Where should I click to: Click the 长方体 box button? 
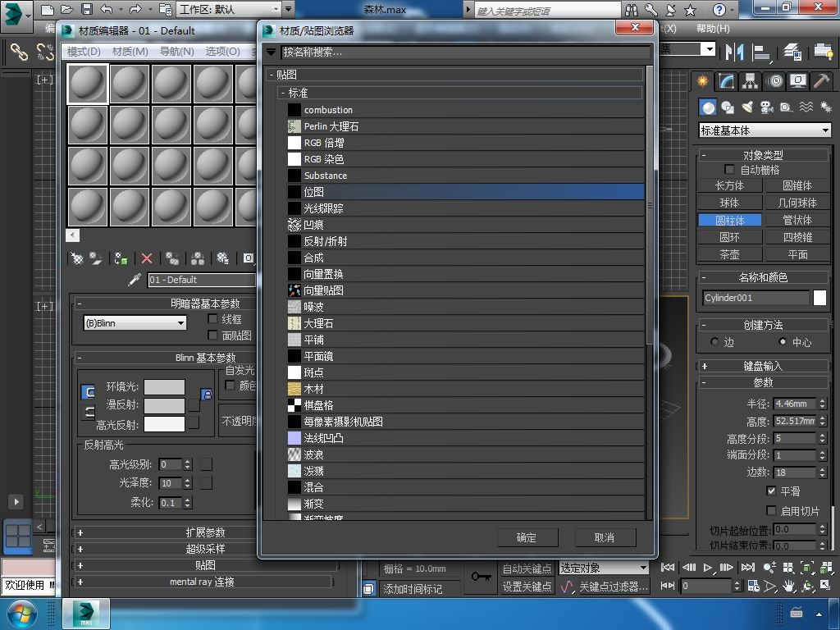click(x=729, y=185)
